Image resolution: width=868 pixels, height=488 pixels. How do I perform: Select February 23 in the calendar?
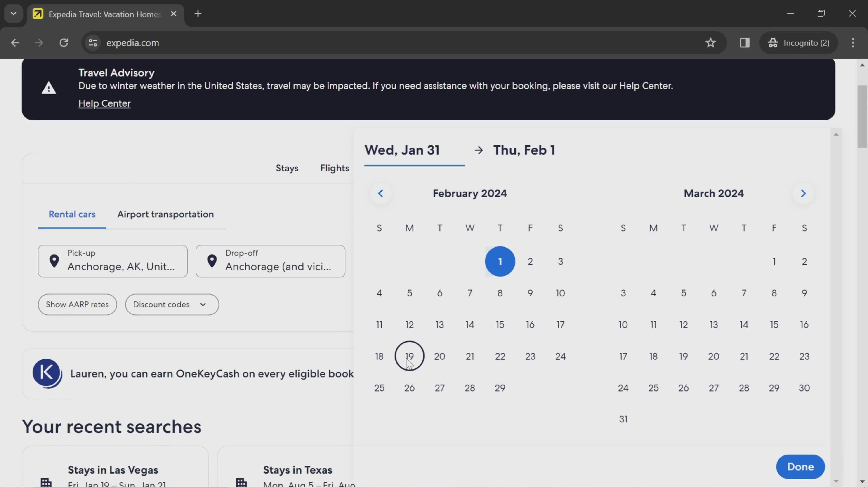(x=530, y=356)
